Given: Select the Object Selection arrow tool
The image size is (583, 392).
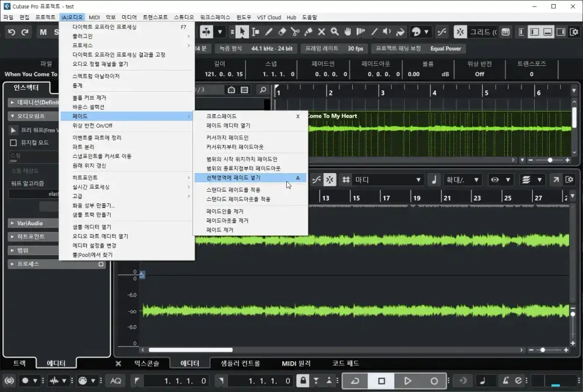Looking at the screenshot, I should pos(242,32).
